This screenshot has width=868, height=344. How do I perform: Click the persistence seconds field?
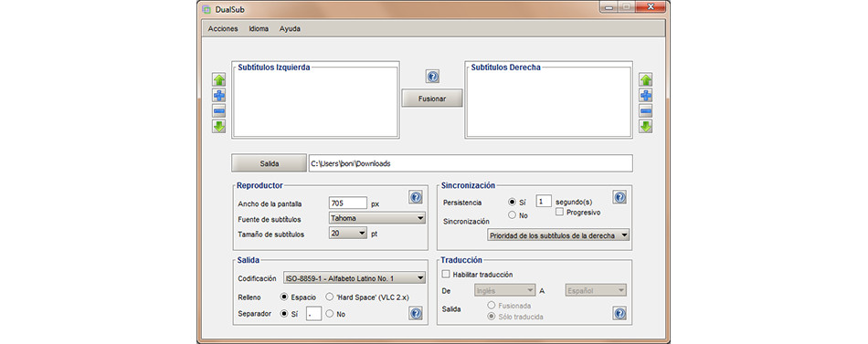click(543, 202)
